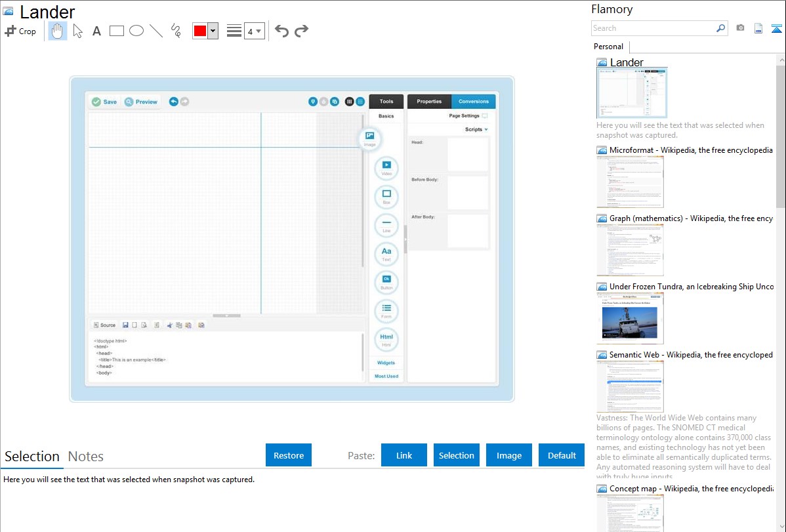Click Preview in the Lander snapshot
The height and width of the screenshot is (532, 786).
(x=141, y=102)
